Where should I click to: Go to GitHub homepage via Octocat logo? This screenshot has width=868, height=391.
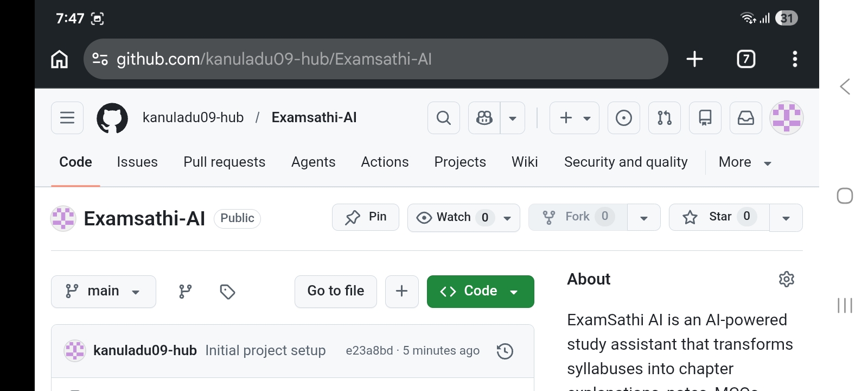112,118
